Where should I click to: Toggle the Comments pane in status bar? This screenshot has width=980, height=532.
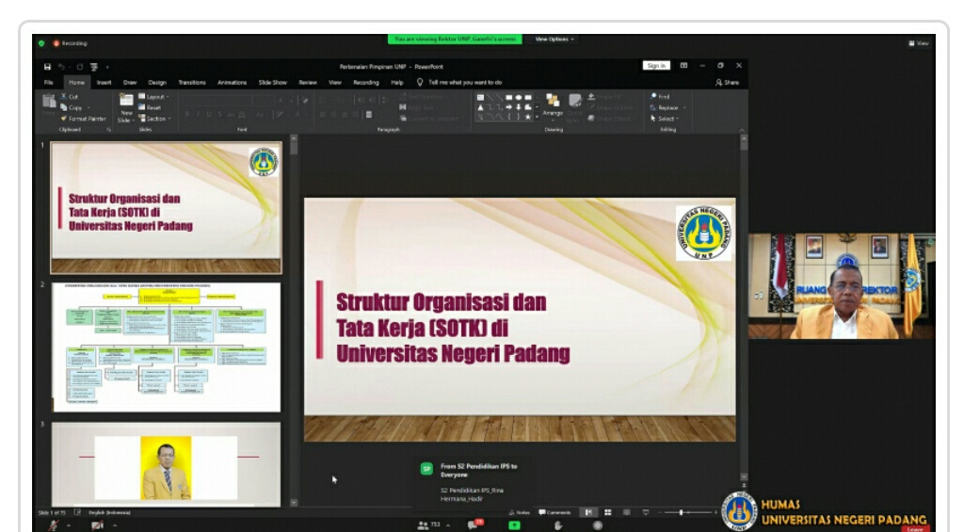[x=555, y=512]
